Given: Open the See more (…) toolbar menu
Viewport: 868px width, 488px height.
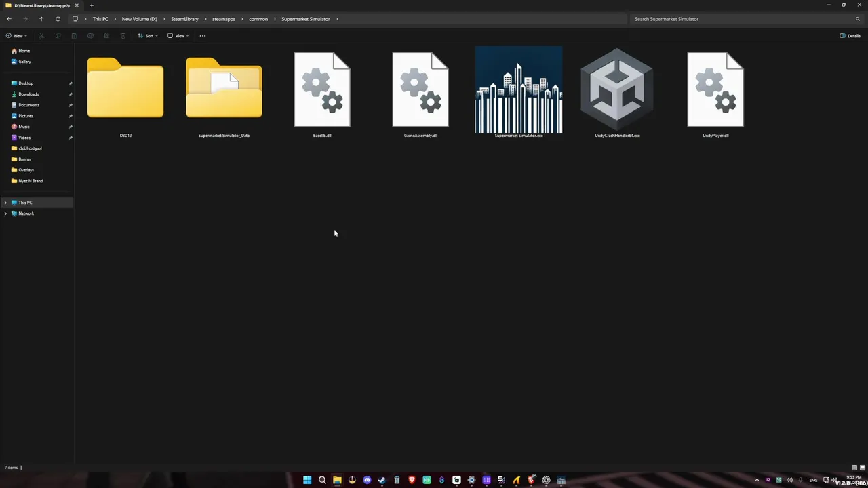Looking at the screenshot, I should (x=202, y=36).
